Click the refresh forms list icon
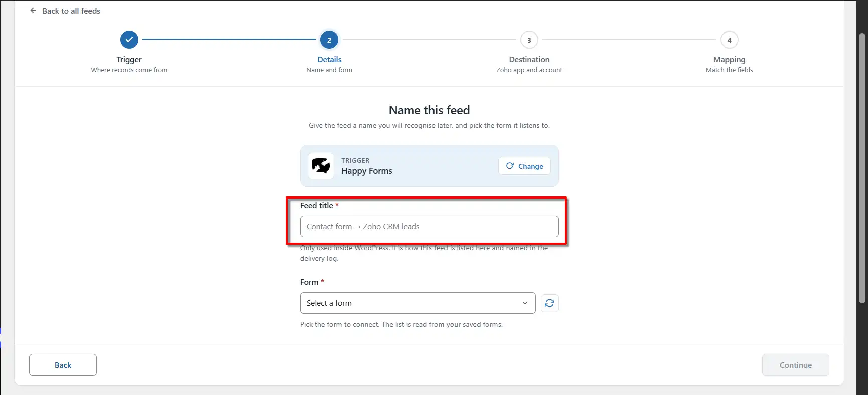Screen dimensions: 868x395 point(550,303)
